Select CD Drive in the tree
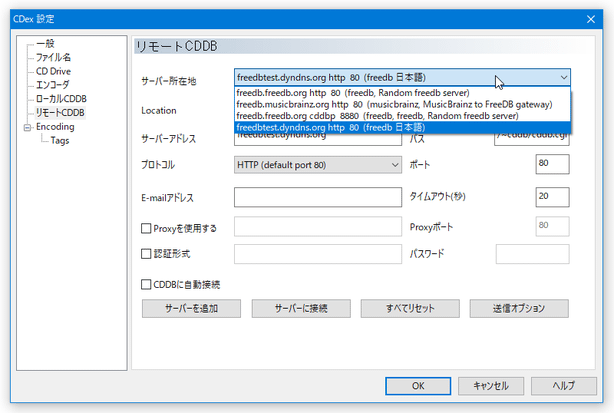This screenshot has width=614, height=413. (53, 71)
